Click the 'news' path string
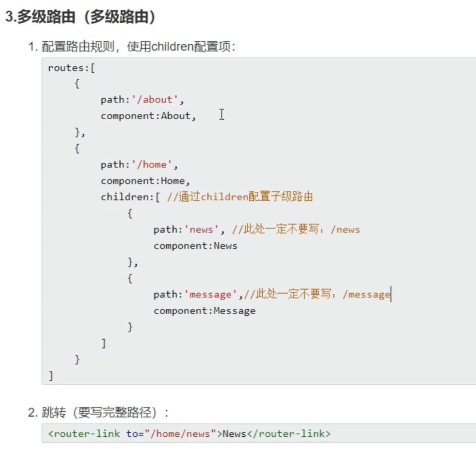Image resolution: width=476 pixels, height=449 pixels. 201,230
